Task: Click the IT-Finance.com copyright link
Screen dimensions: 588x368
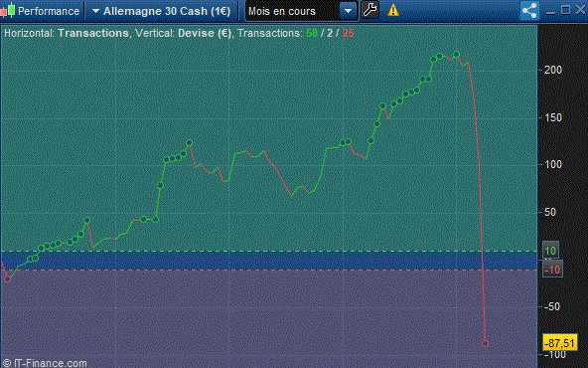Action: [45, 363]
